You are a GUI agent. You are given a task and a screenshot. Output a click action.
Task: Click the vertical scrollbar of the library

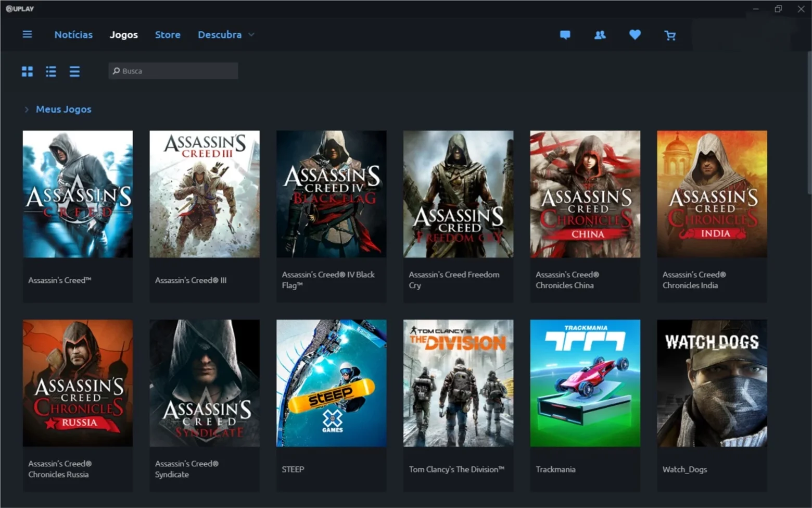pyautogui.click(x=809, y=122)
